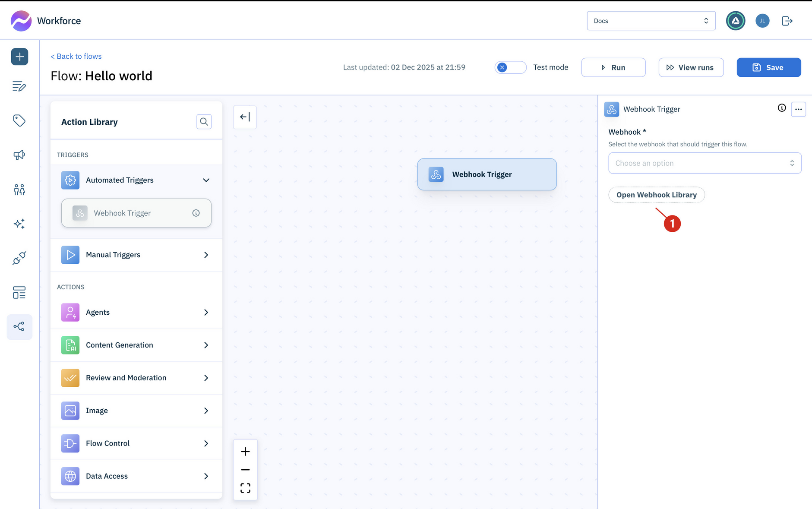
Task: Collapse the Automated Triggers section
Action: click(x=206, y=180)
